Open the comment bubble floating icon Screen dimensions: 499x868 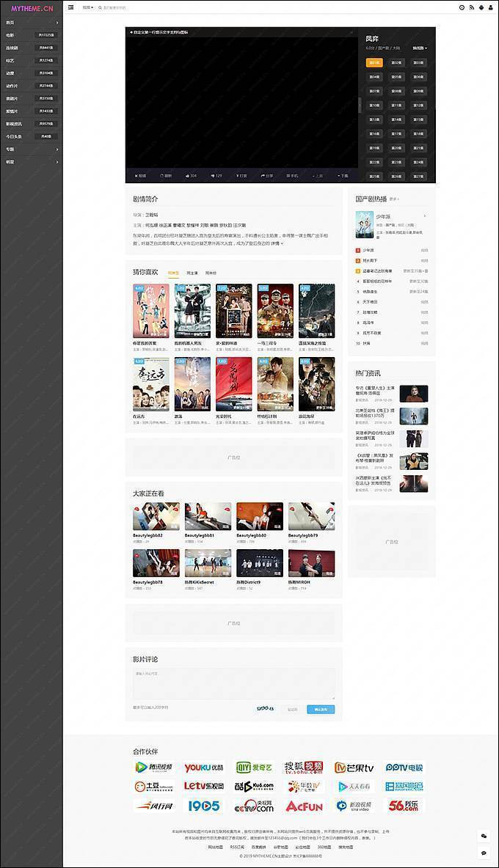[x=484, y=853]
